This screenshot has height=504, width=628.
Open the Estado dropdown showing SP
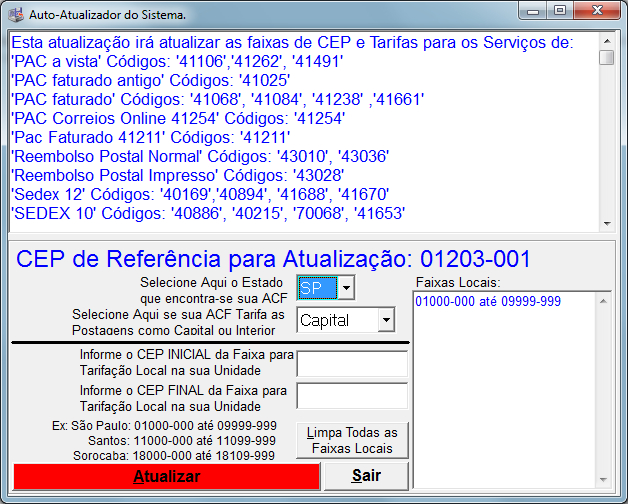click(x=346, y=288)
